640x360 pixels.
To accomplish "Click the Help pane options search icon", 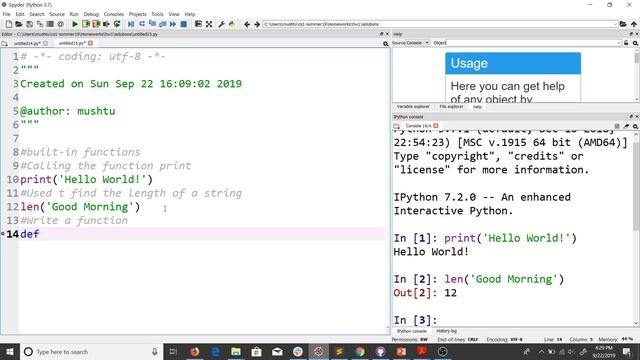I will point(635,43).
